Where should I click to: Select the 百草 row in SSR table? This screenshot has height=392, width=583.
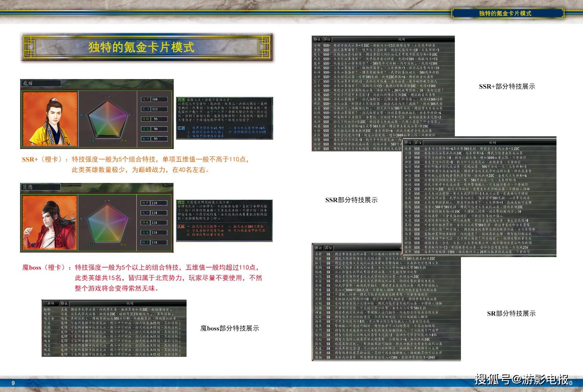click(480, 252)
